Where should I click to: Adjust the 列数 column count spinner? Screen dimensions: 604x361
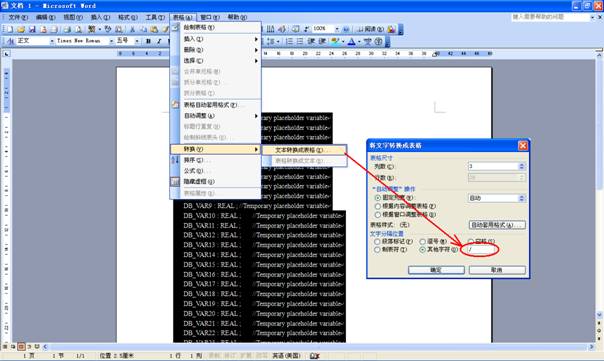[522, 166]
